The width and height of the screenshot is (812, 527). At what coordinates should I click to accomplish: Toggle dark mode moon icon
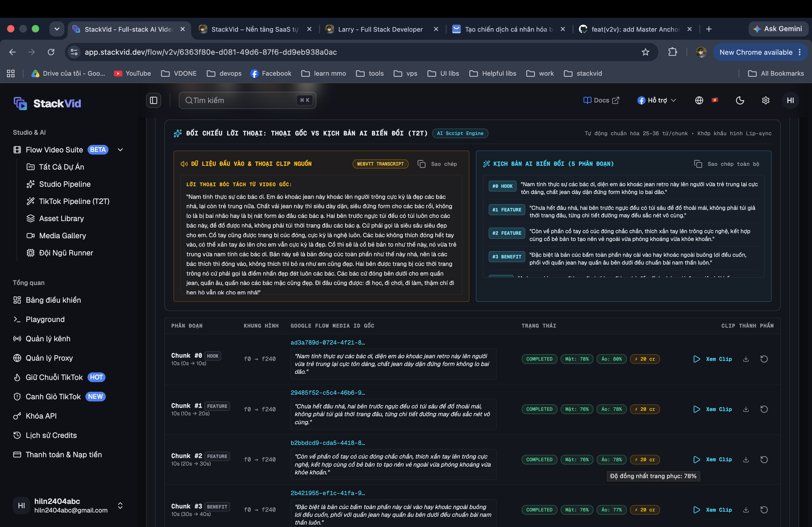(x=740, y=100)
